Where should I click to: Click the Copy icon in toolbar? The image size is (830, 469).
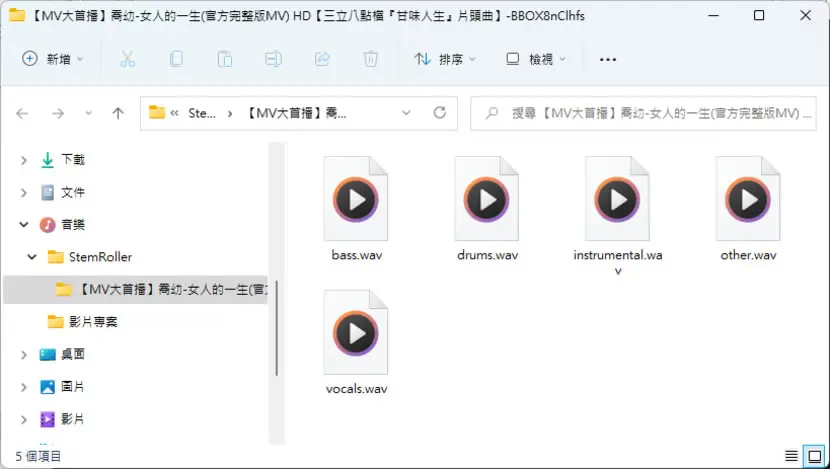tap(176, 59)
